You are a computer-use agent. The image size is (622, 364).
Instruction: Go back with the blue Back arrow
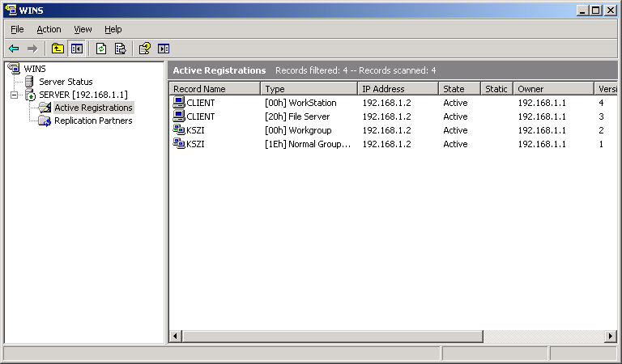coord(14,49)
